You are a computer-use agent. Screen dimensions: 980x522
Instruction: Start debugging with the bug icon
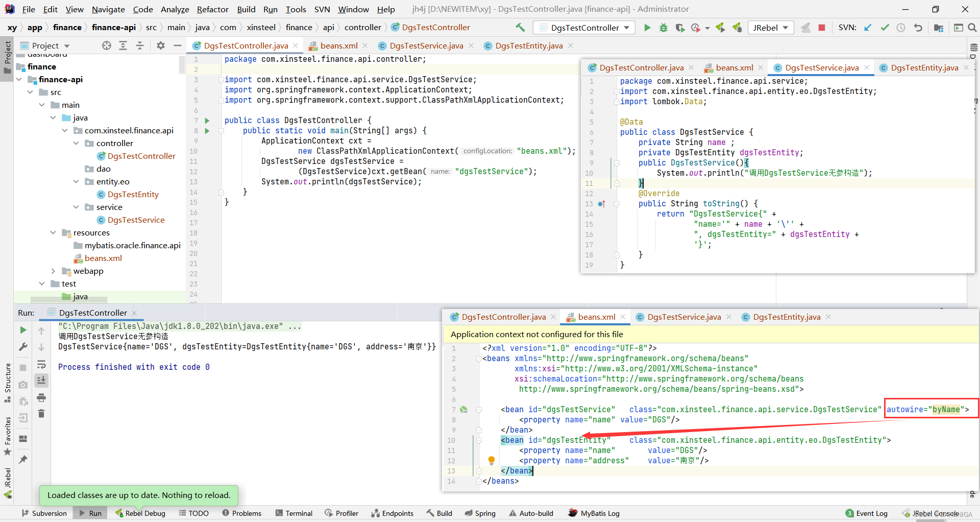664,28
